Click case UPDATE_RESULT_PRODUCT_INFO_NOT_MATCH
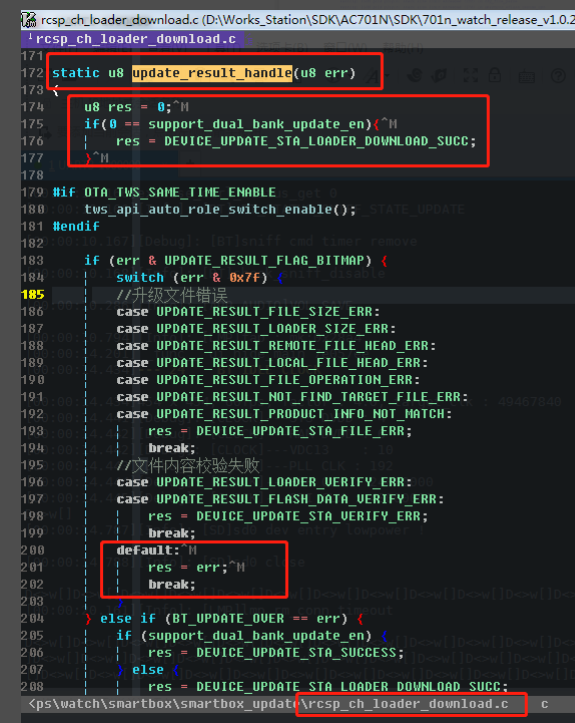This screenshot has width=575, height=723. pos(284,414)
